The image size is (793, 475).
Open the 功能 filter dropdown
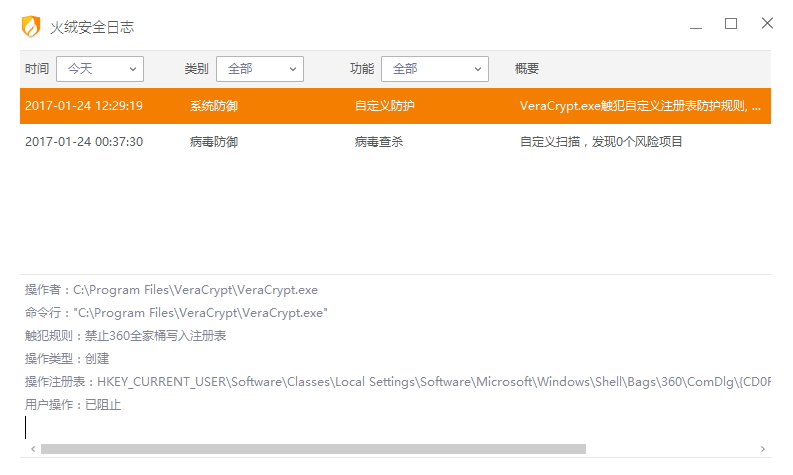[434, 69]
